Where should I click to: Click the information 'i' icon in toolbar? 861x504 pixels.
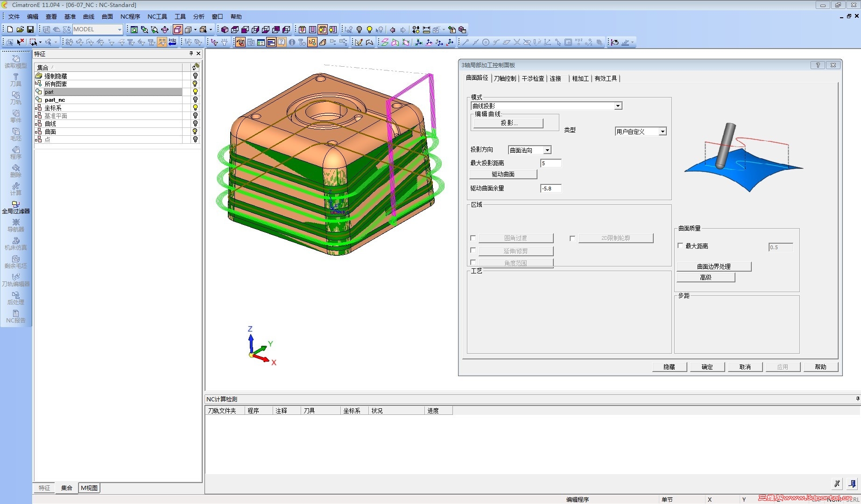[292, 42]
